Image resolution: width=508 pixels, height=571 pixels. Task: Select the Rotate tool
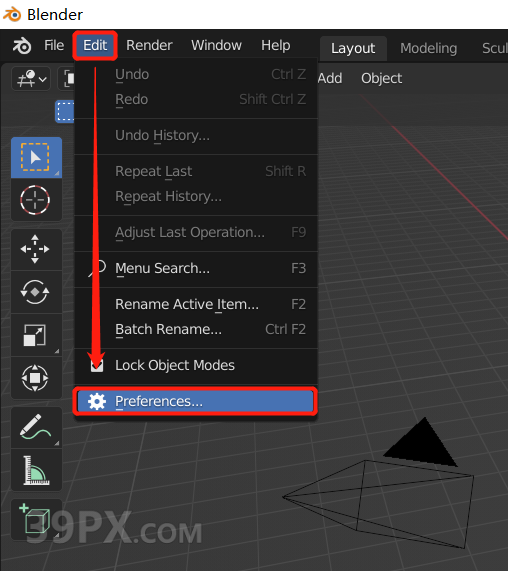pos(36,292)
